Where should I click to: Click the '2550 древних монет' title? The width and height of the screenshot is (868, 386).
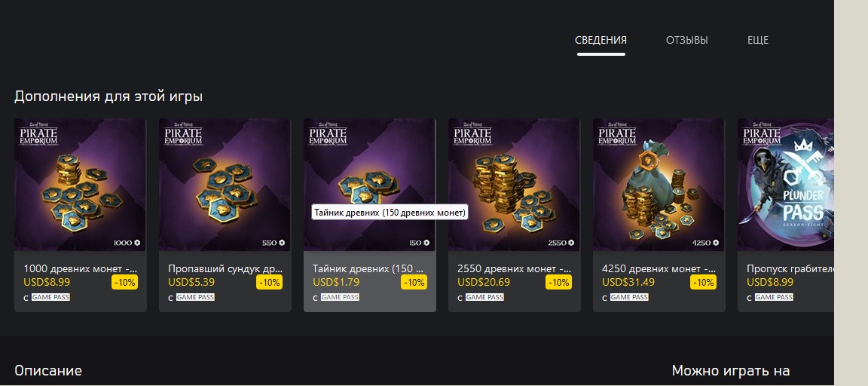tap(514, 268)
